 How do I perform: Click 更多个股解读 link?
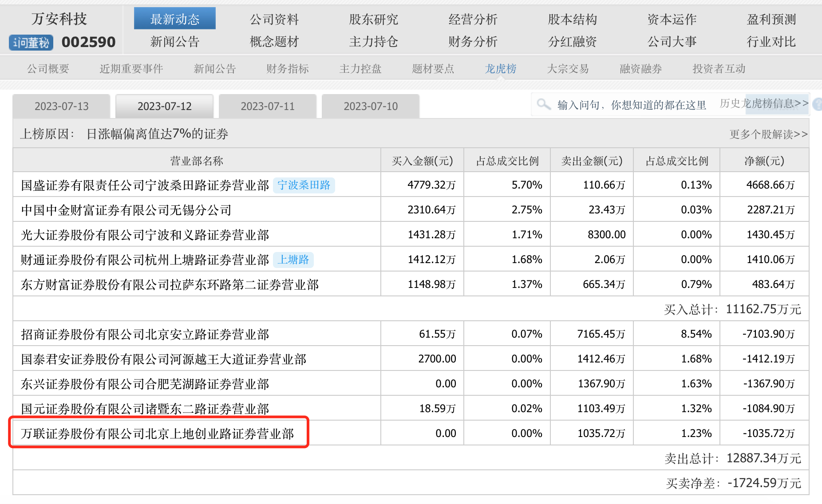click(768, 134)
